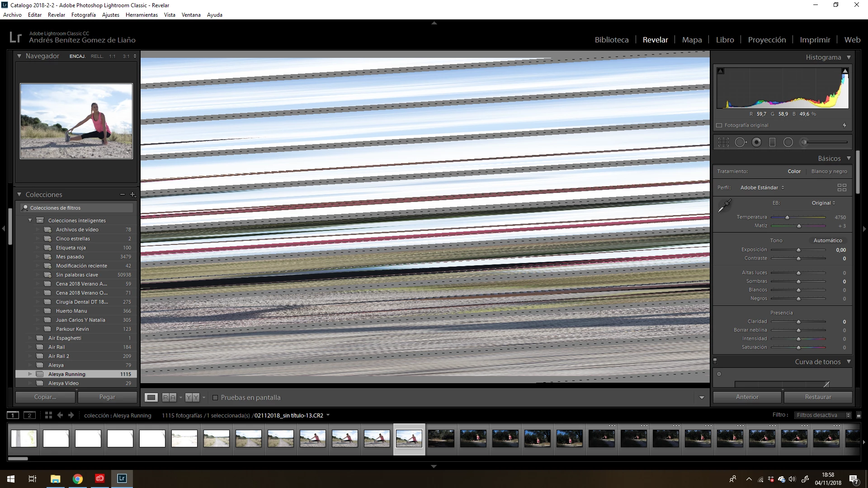Image resolution: width=868 pixels, height=488 pixels.
Task: Select the Radial Filter tool
Action: (x=788, y=142)
